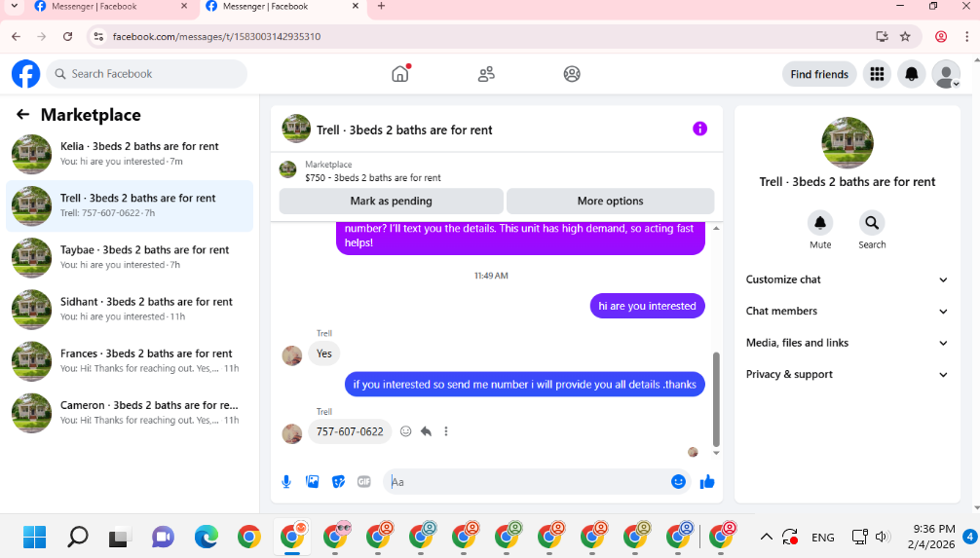Open the emoji picker in message box

point(678,482)
